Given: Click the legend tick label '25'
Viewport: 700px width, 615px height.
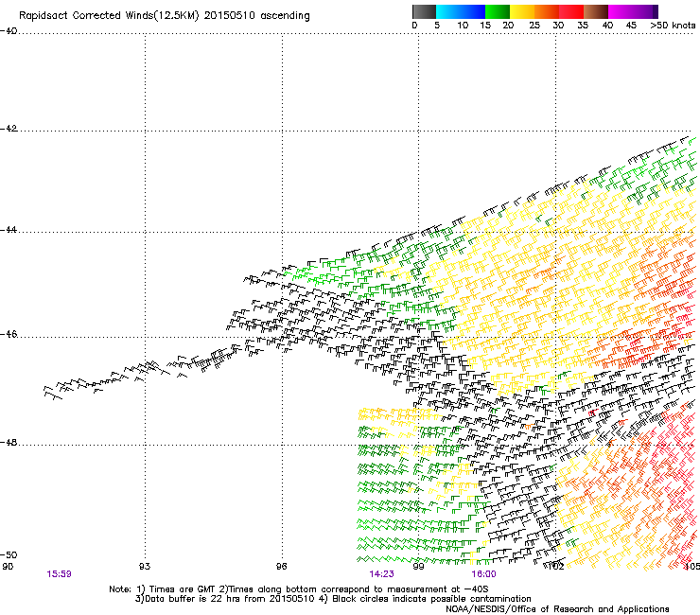Looking at the screenshot, I should (x=534, y=26).
